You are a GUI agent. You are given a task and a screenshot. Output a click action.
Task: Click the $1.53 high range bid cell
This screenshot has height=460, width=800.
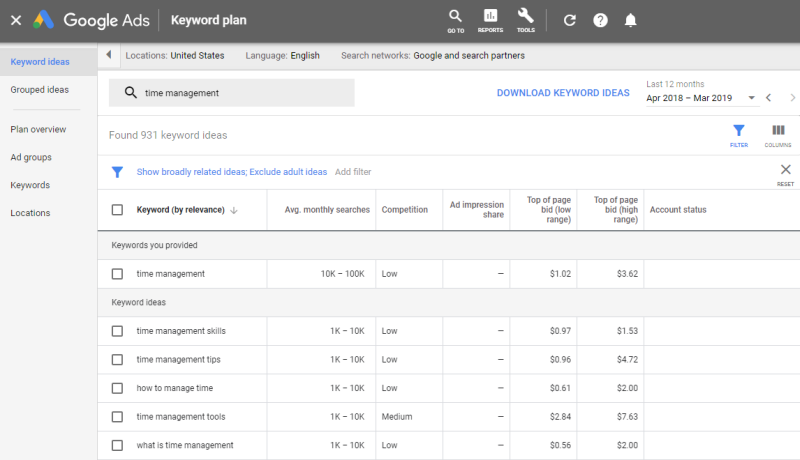[x=627, y=331]
